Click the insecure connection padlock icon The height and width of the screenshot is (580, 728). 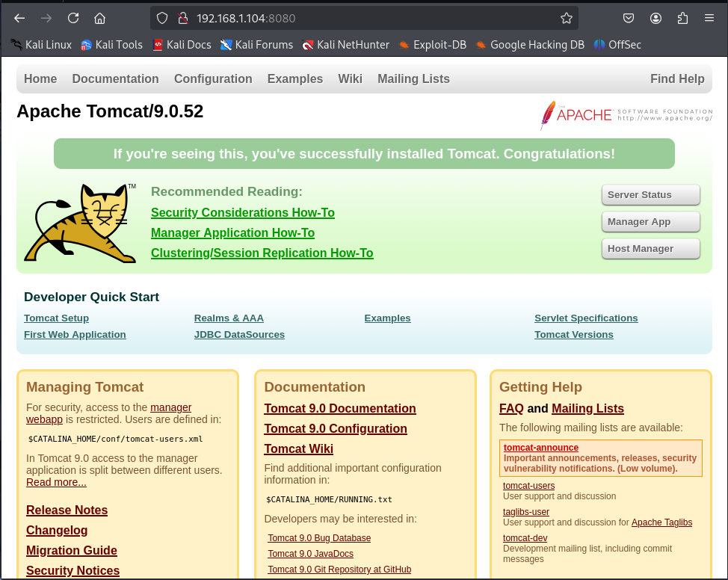(x=183, y=18)
